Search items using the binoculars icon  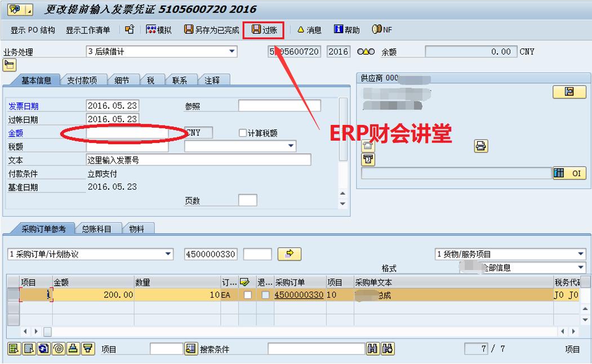coord(372,349)
